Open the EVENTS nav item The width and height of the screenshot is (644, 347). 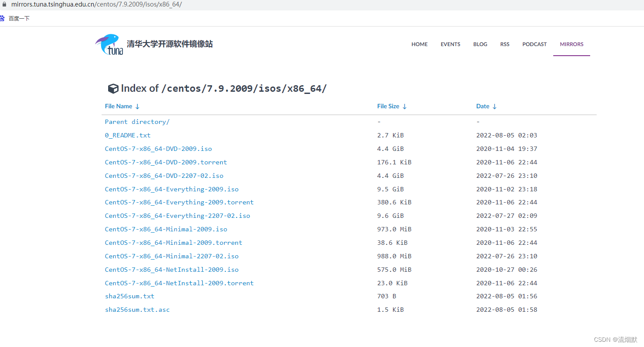tap(450, 44)
